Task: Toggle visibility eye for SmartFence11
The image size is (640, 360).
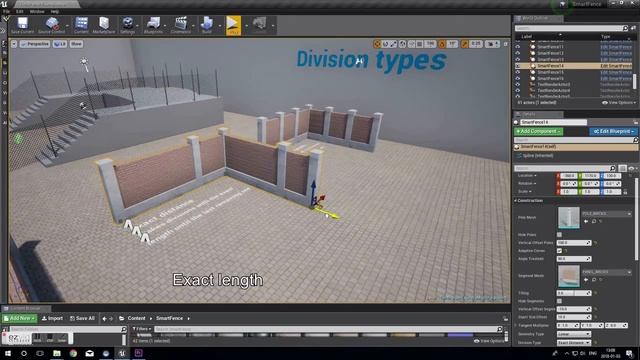Action: [518, 47]
